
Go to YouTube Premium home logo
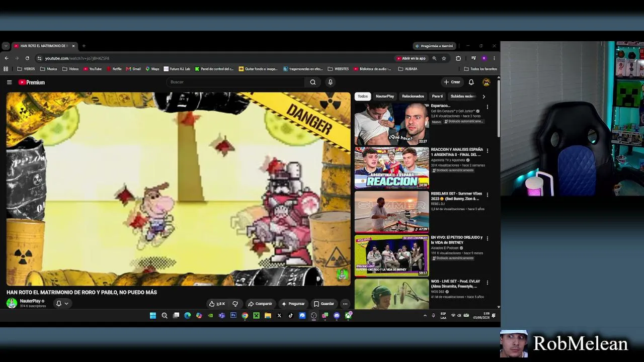[32, 82]
